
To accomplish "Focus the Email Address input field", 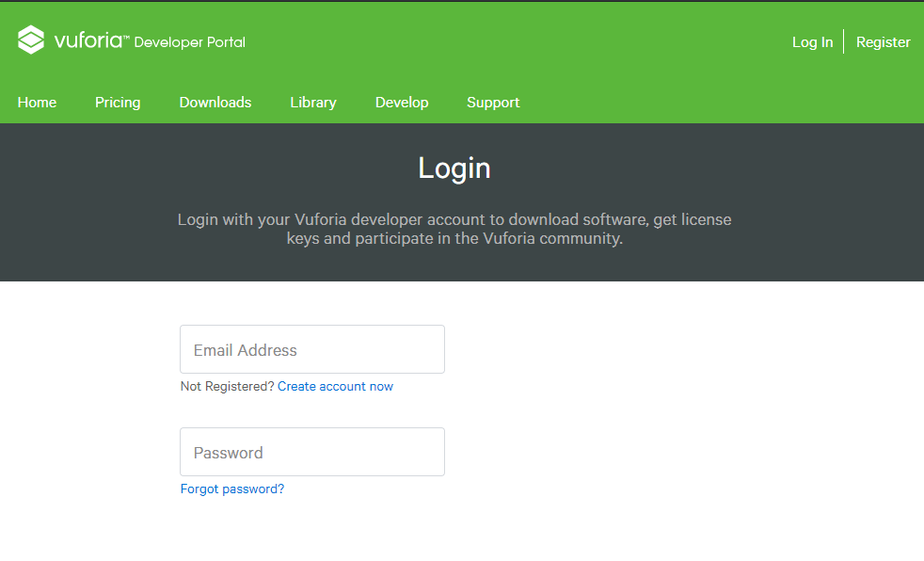I will click(312, 349).
